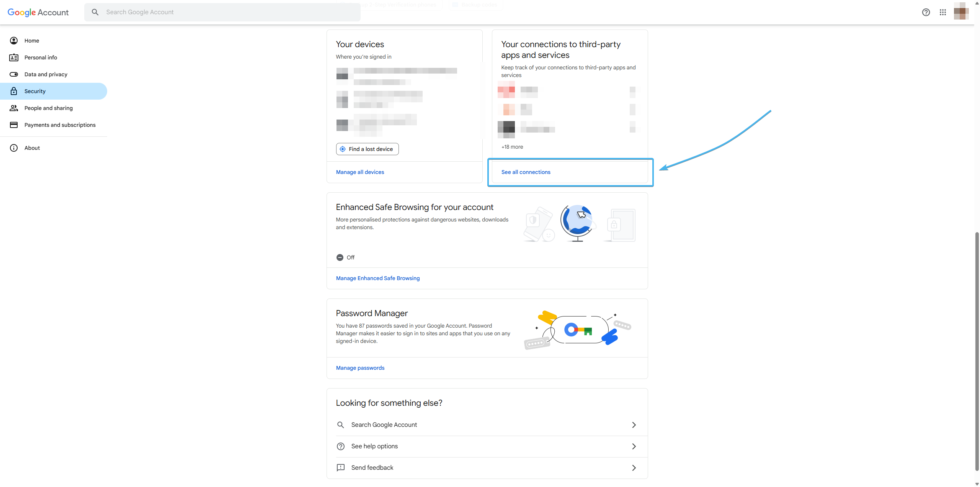Viewport: 980px width, 487px height.
Task: Open Payments and subscriptions section
Action: coord(54,125)
